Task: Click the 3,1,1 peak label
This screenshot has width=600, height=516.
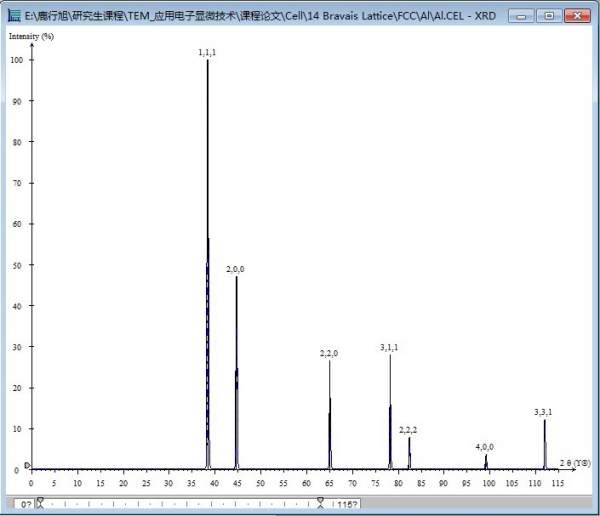Action: pos(389,347)
